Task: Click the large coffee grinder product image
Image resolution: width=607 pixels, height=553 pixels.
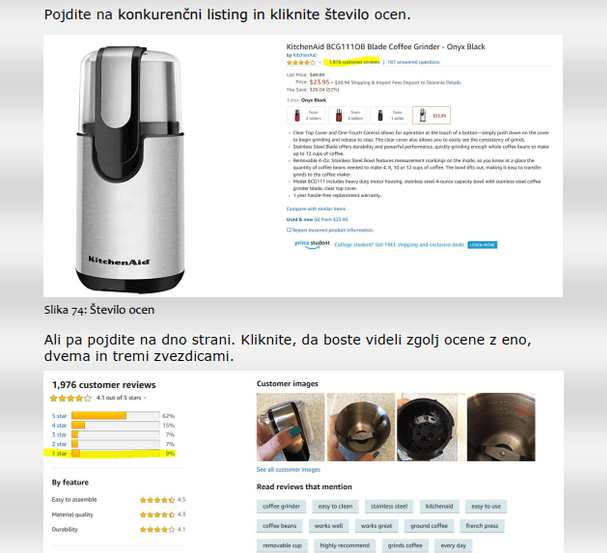Action: coord(130,169)
